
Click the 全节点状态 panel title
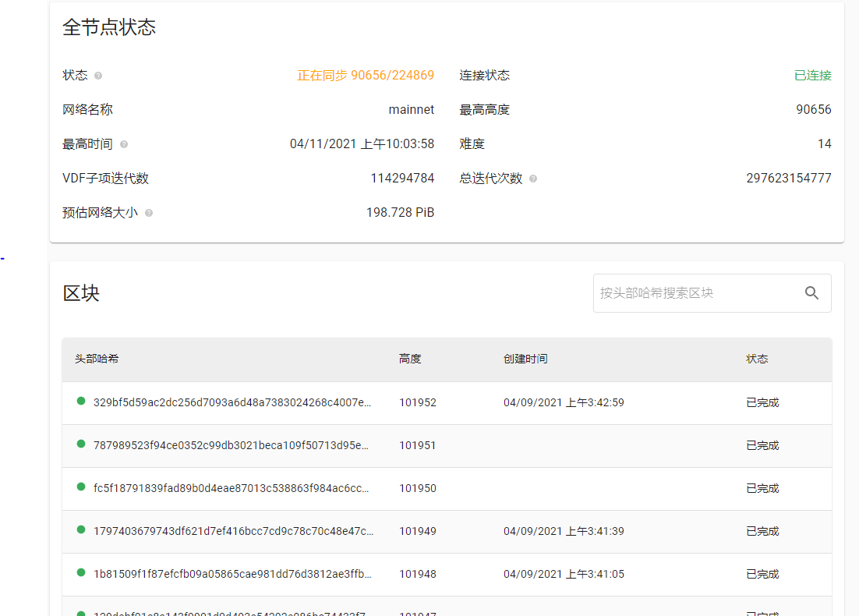click(110, 27)
